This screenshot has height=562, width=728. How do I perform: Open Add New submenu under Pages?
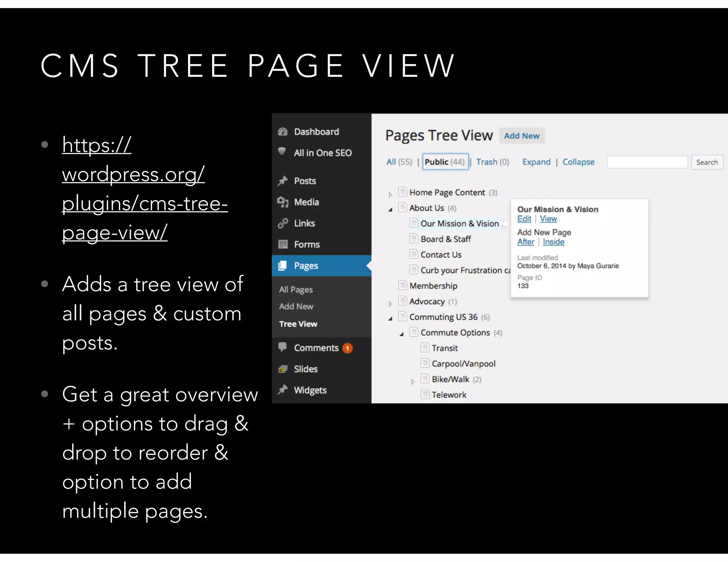(x=296, y=306)
